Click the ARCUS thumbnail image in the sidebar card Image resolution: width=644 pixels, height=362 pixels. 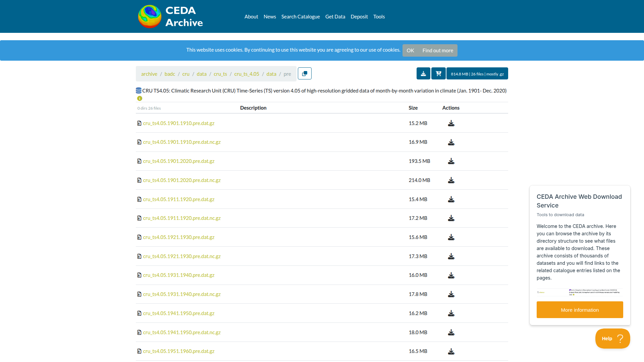(580, 292)
